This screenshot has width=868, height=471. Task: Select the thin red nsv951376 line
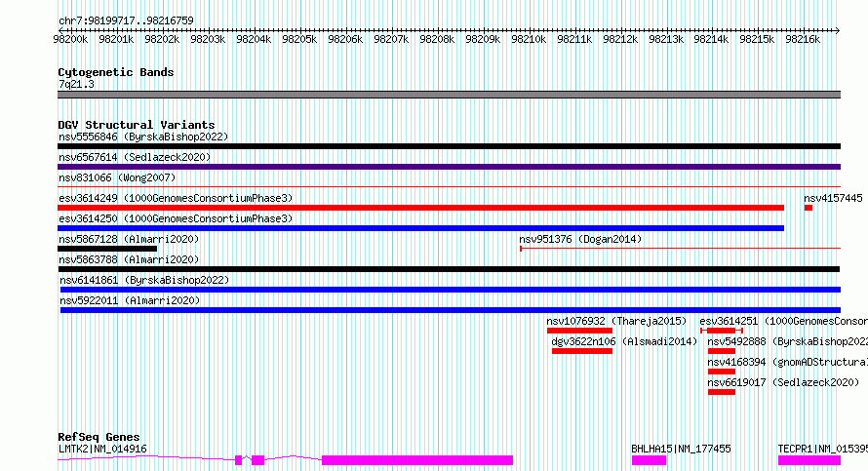(681, 249)
